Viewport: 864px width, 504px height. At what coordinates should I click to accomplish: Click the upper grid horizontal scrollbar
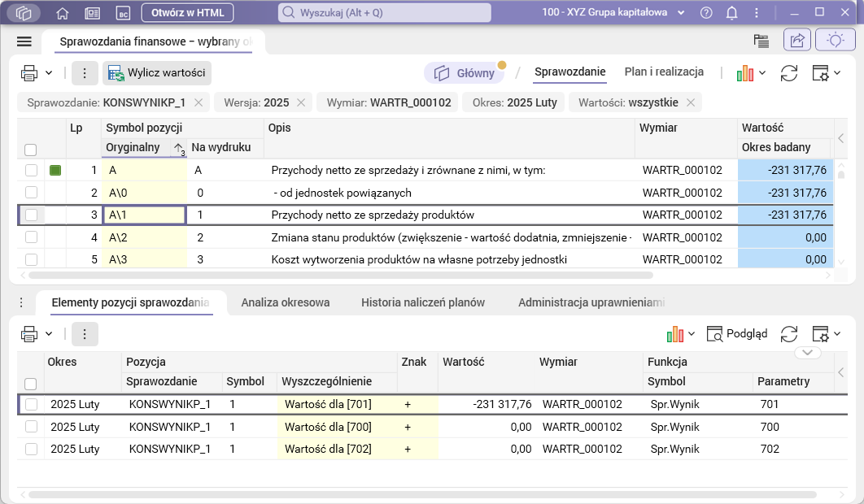pos(407,276)
